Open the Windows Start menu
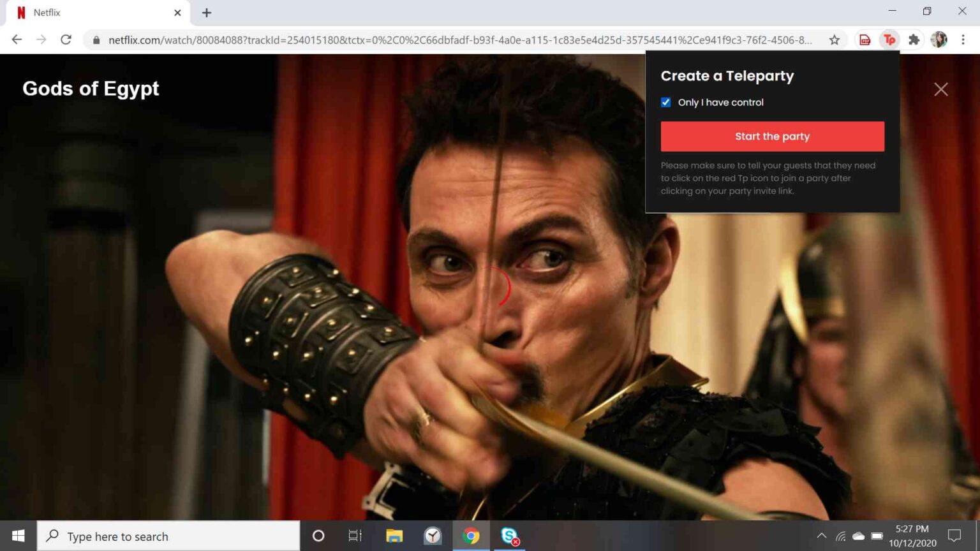The height and width of the screenshot is (551, 980). pos(18,536)
